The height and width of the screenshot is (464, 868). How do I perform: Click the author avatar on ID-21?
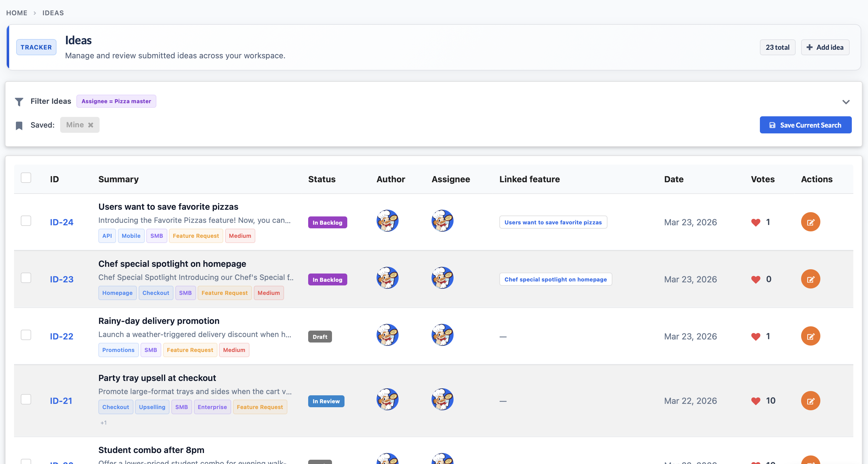click(x=388, y=400)
